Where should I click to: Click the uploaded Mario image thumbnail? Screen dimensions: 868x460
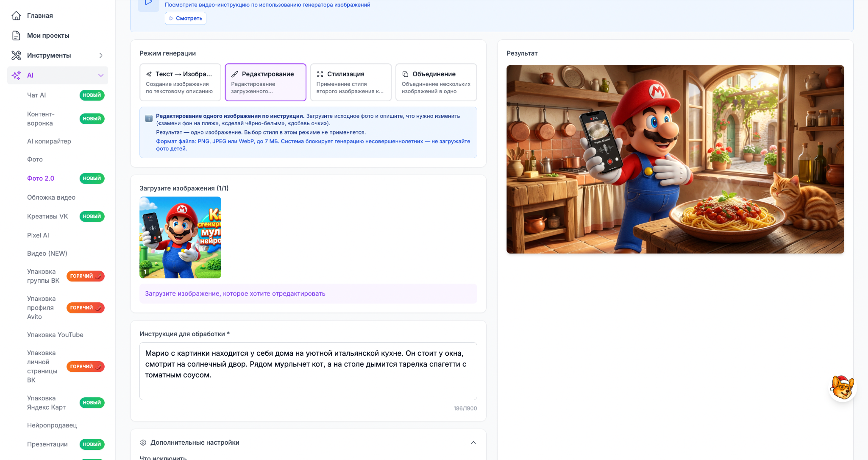coord(180,237)
